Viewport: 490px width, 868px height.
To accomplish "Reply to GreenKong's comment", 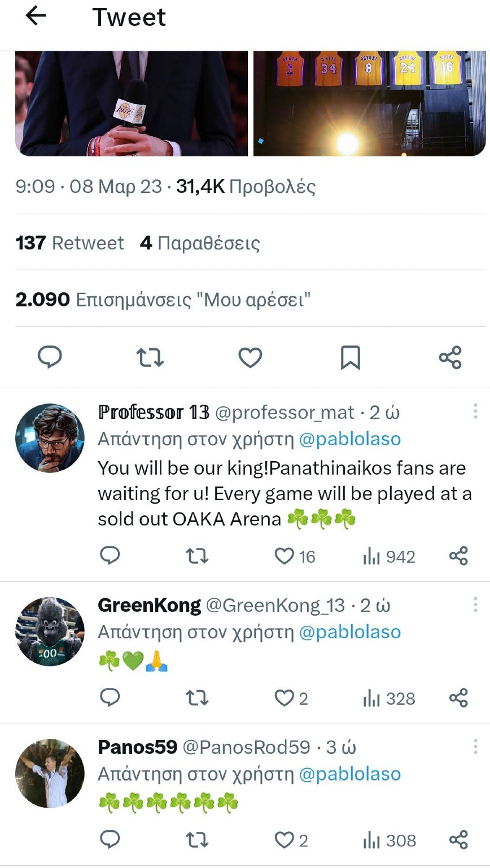I will [x=110, y=699].
